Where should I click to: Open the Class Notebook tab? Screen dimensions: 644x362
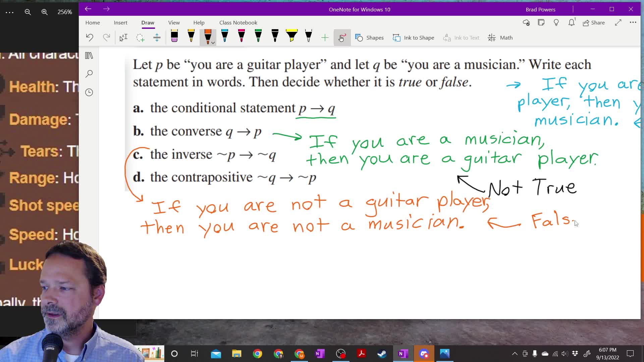pos(238,22)
